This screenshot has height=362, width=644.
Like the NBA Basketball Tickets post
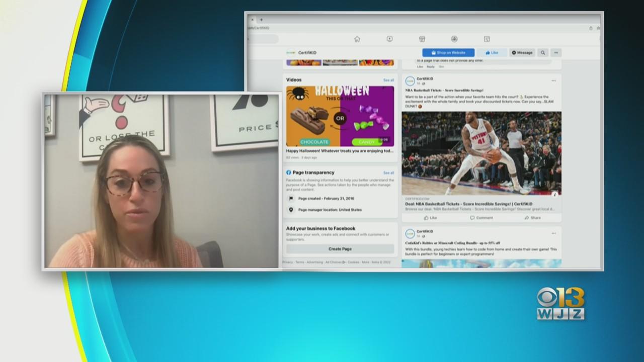pyautogui.click(x=430, y=218)
